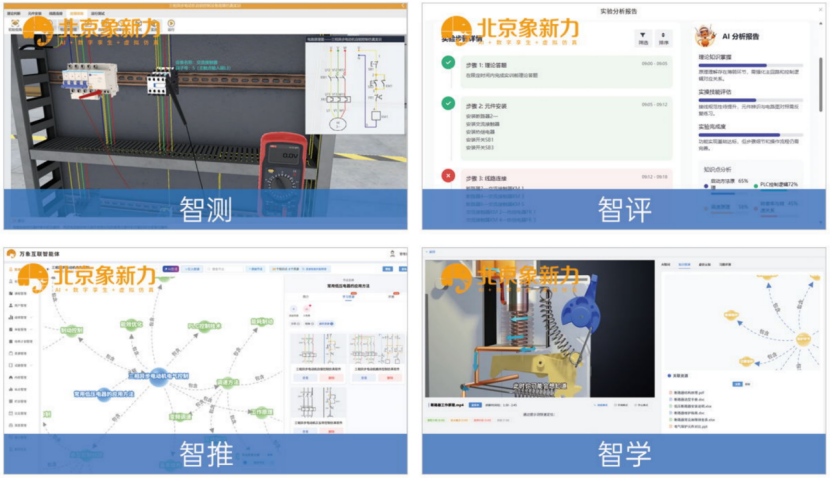Click the sort icon in report header
Screen dimensions: 830x478
[x=663, y=37]
